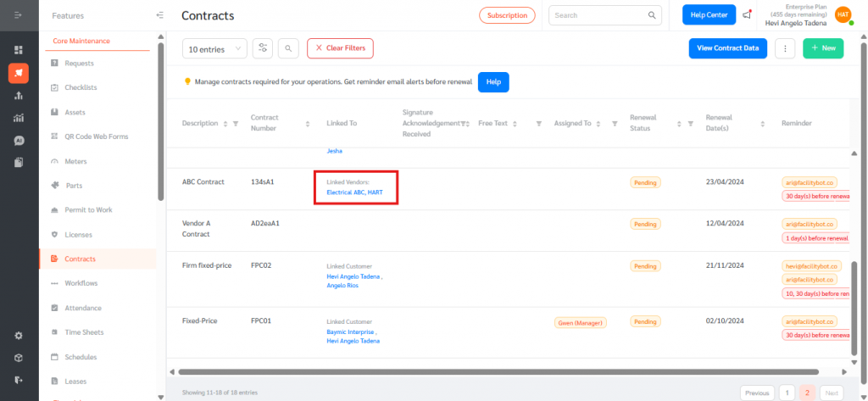Collapse the Features panel
The height and width of the screenshot is (401, 868).
click(x=160, y=15)
